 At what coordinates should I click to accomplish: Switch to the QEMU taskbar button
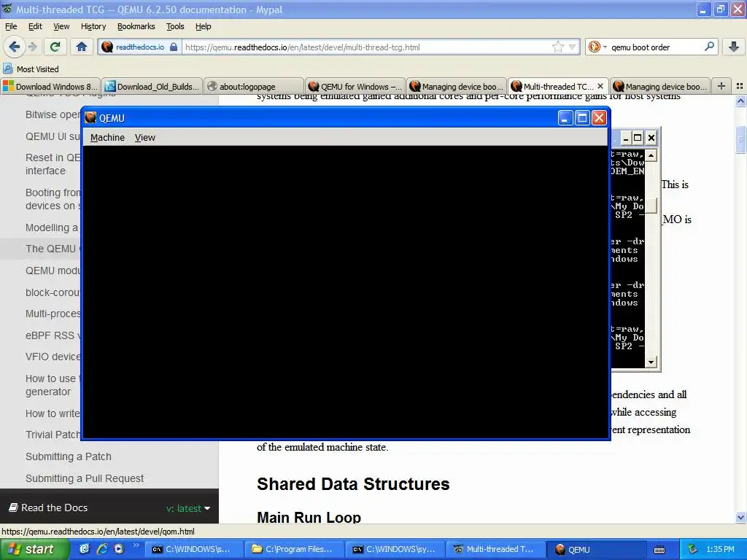pos(595,549)
